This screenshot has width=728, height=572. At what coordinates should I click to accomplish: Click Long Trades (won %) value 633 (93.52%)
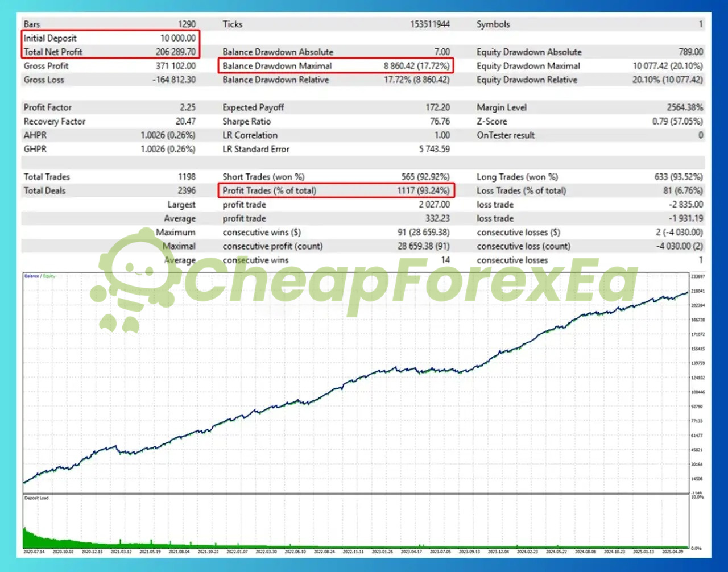(679, 177)
